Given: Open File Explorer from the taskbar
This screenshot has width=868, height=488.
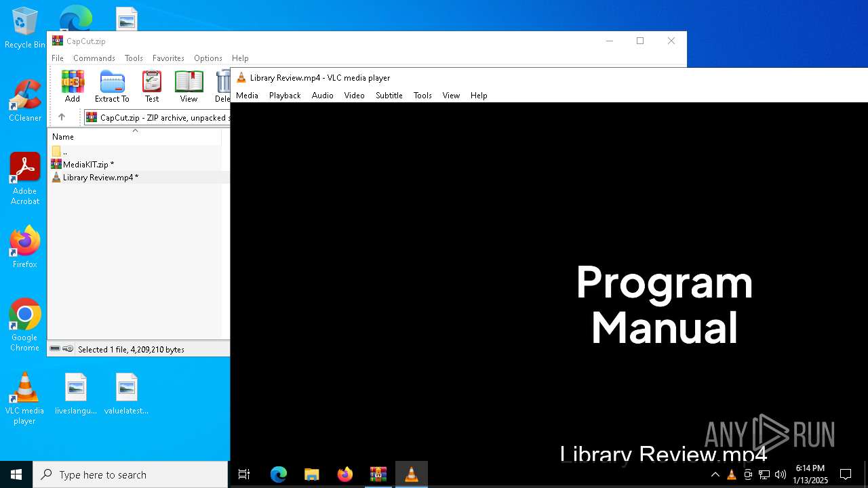Looking at the screenshot, I should pyautogui.click(x=311, y=474).
